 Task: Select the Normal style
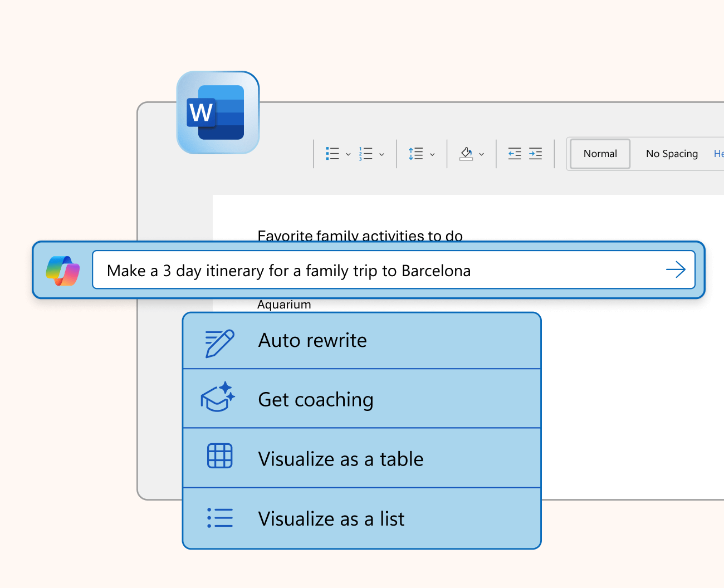coord(600,154)
